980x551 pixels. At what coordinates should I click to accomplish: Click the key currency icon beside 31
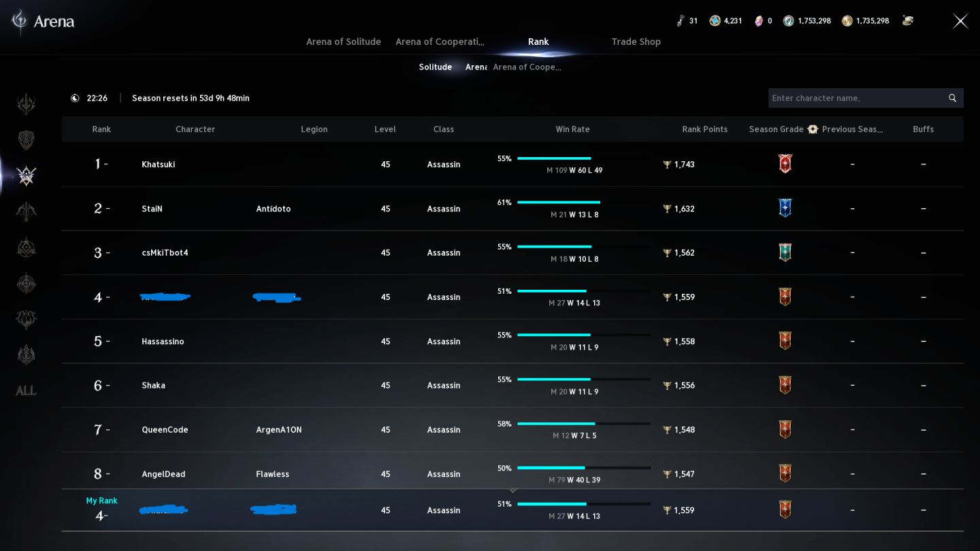tap(680, 21)
